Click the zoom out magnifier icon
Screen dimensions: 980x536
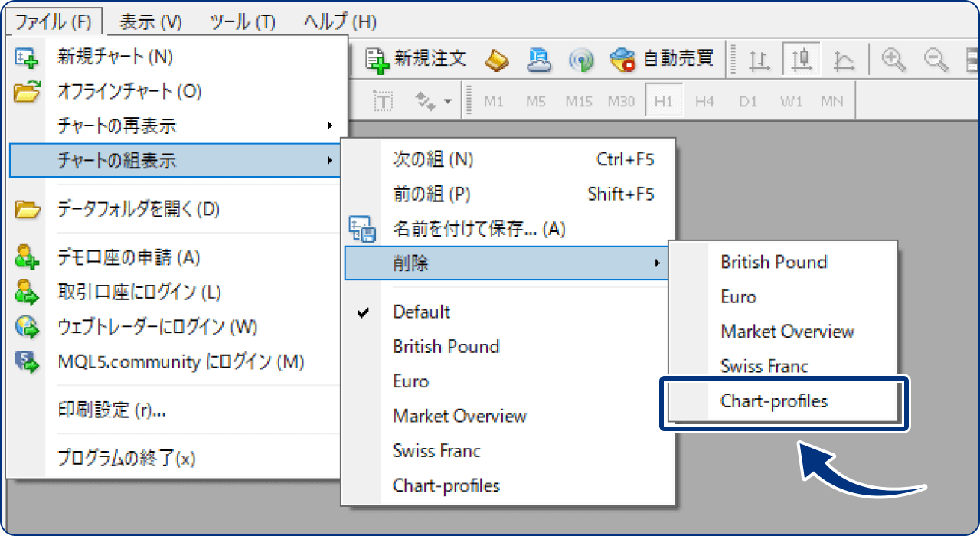935,59
